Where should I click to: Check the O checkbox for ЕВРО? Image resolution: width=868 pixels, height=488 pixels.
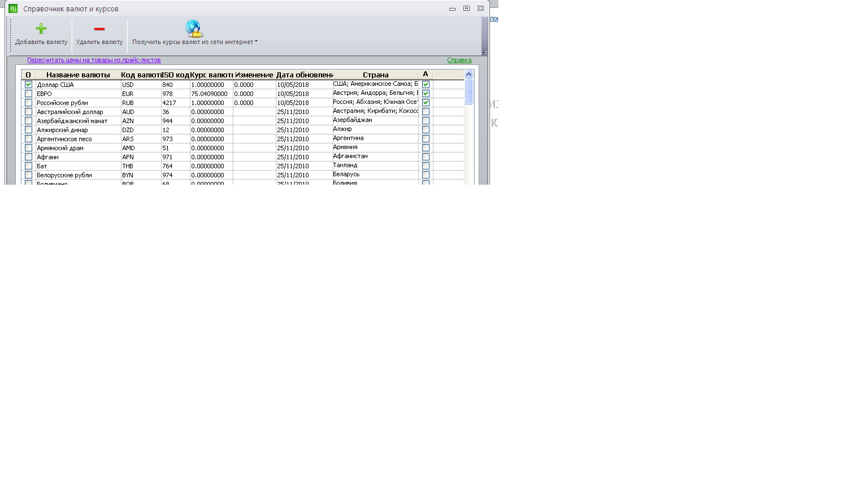[x=28, y=93]
